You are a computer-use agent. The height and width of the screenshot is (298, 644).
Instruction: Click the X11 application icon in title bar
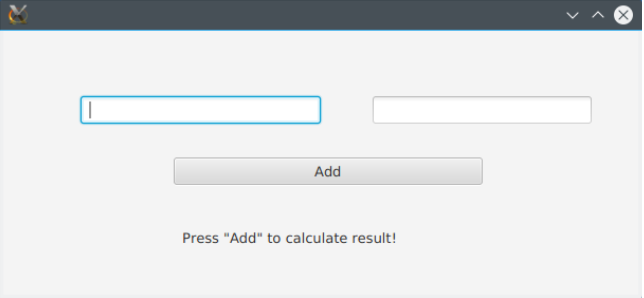point(18,15)
